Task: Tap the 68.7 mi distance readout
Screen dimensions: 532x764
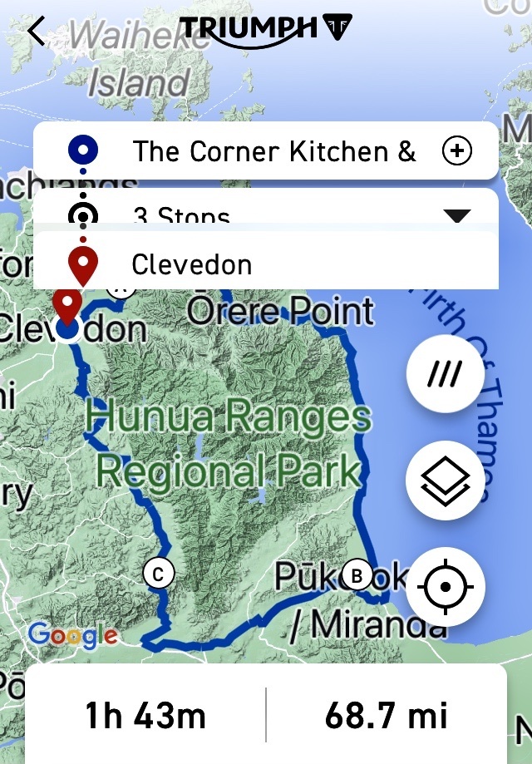Action: click(x=387, y=716)
